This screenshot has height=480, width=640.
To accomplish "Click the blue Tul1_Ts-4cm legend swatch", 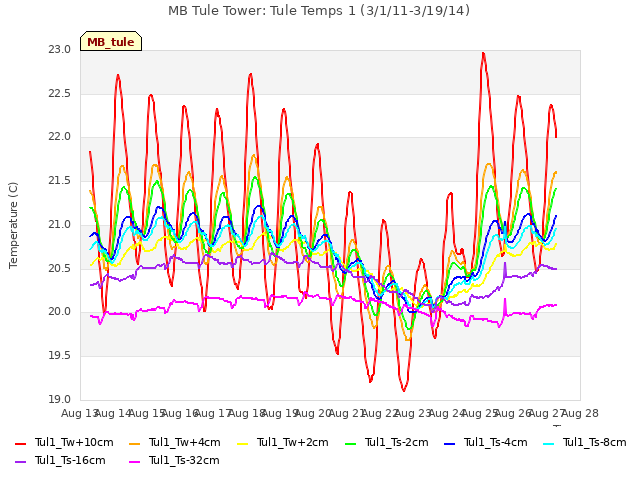I will click(x=449, y=443).
